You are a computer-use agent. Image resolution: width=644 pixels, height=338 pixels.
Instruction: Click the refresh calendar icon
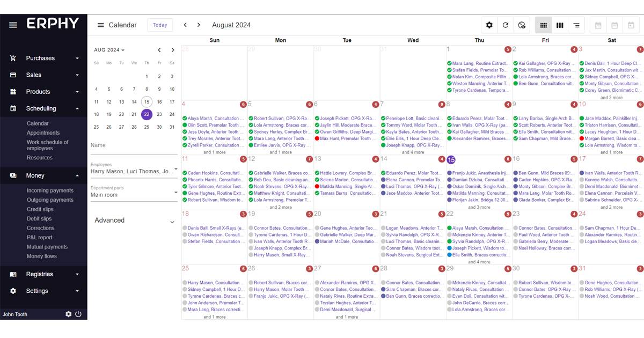(505, 25)
